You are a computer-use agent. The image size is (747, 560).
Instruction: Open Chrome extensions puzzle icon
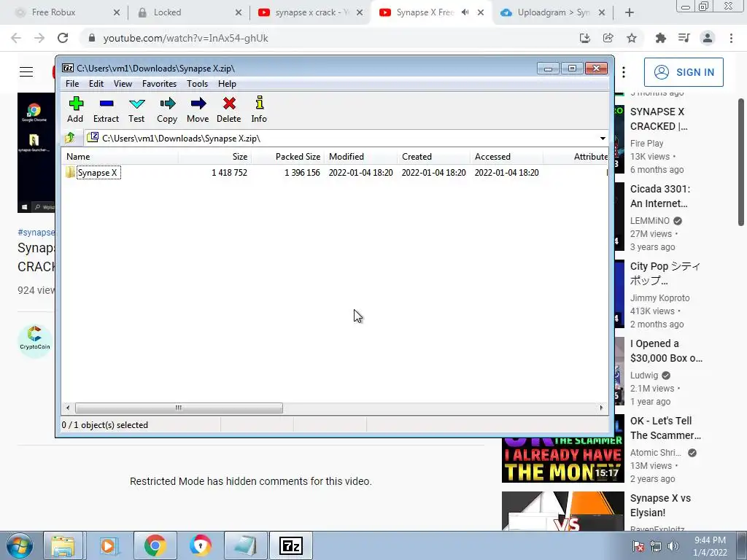661,38
